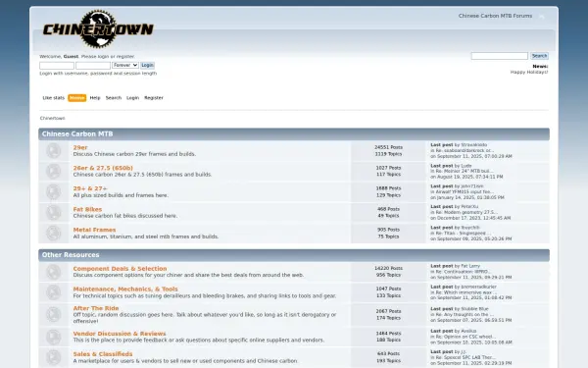Screen dimensions: 588x368
Task: Open the 'Re: Opinion on CSC wheel' post link
Action: 465,337
